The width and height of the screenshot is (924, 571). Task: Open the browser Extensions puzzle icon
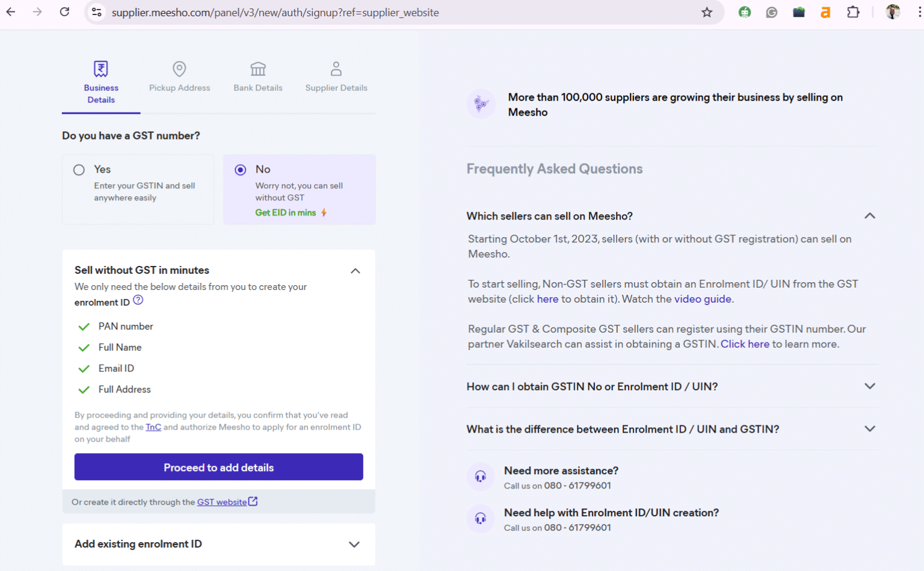coord(853,12)
